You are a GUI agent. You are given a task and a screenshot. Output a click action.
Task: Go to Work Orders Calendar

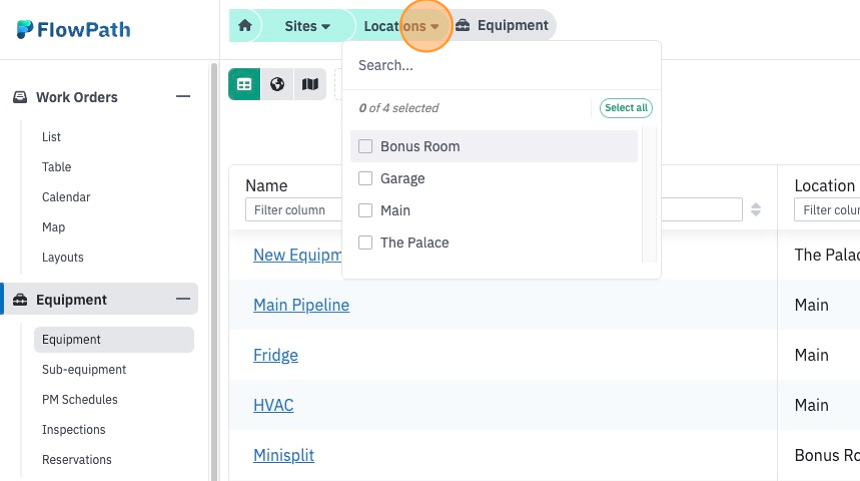[66, 197]
